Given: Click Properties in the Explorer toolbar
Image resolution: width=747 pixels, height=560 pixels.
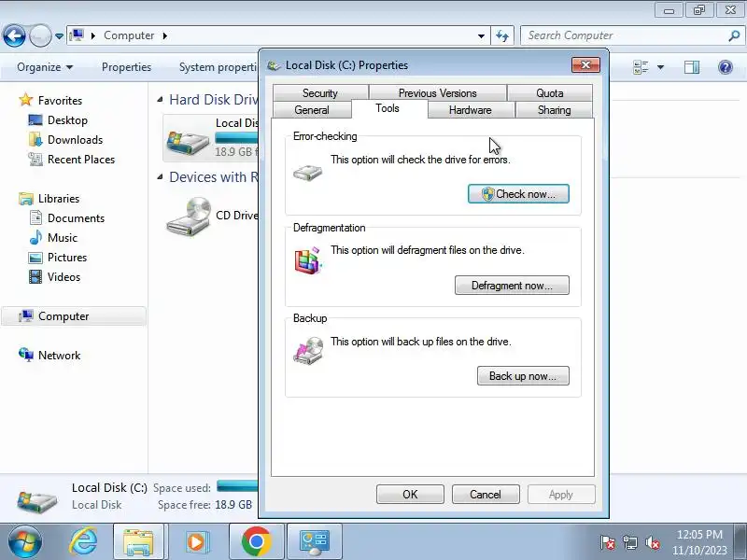Looking at the screenshot, I should pos(126,67).
